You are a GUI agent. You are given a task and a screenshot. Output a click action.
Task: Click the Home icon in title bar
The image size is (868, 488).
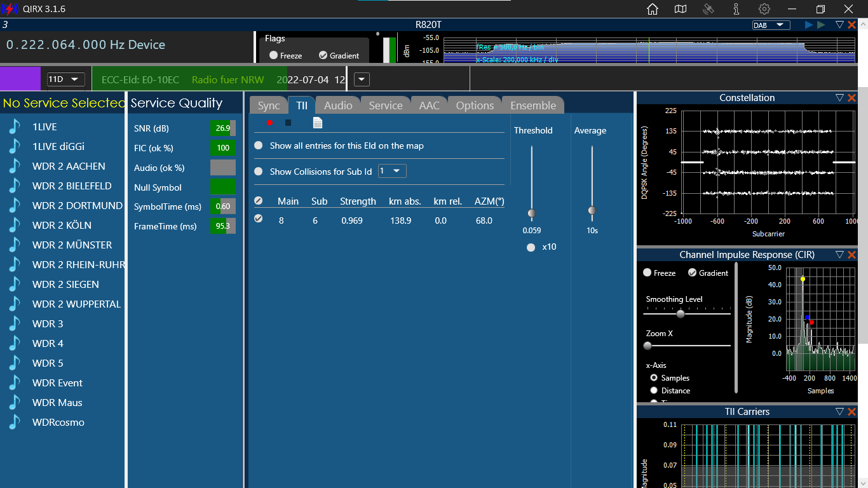coord(652,9)
